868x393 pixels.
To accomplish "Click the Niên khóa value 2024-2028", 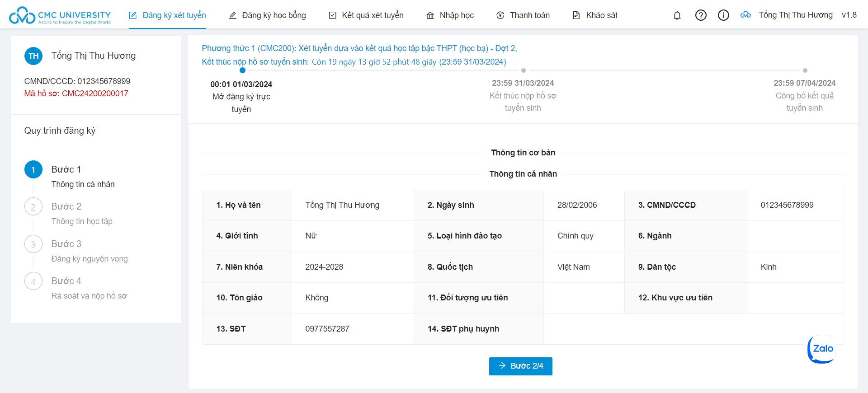I will (x=324, y=267).
